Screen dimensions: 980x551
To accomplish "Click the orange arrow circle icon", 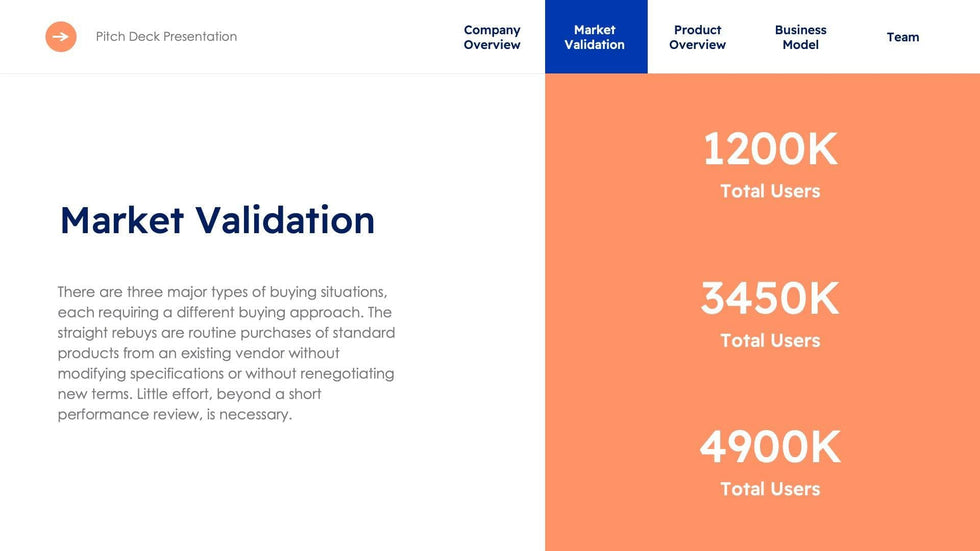I will (x=61, y=37).
